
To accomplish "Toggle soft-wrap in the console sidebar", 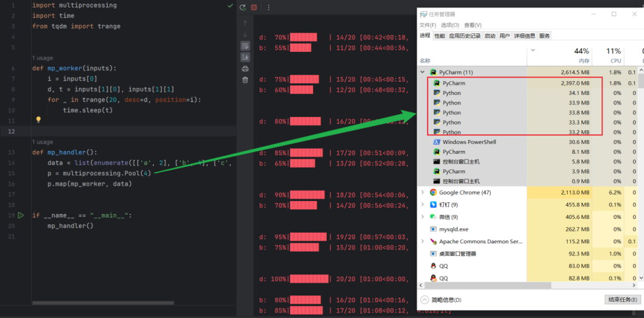I will (x=245, y=45).
